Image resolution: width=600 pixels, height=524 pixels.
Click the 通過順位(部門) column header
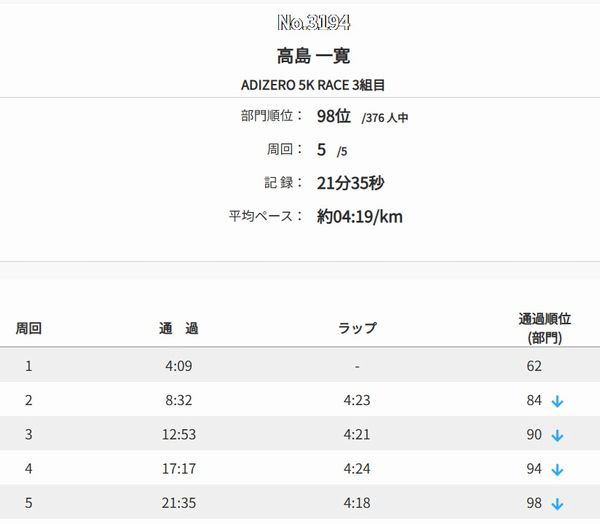click(x=545, y=328)
